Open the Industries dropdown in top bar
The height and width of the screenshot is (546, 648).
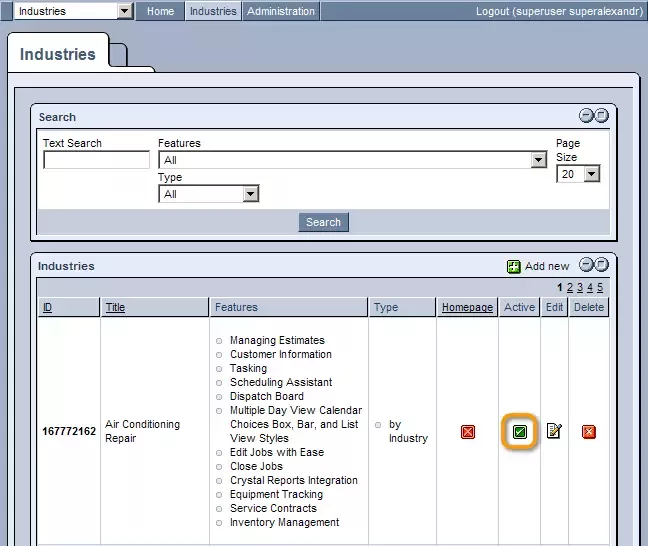(74, 11)
